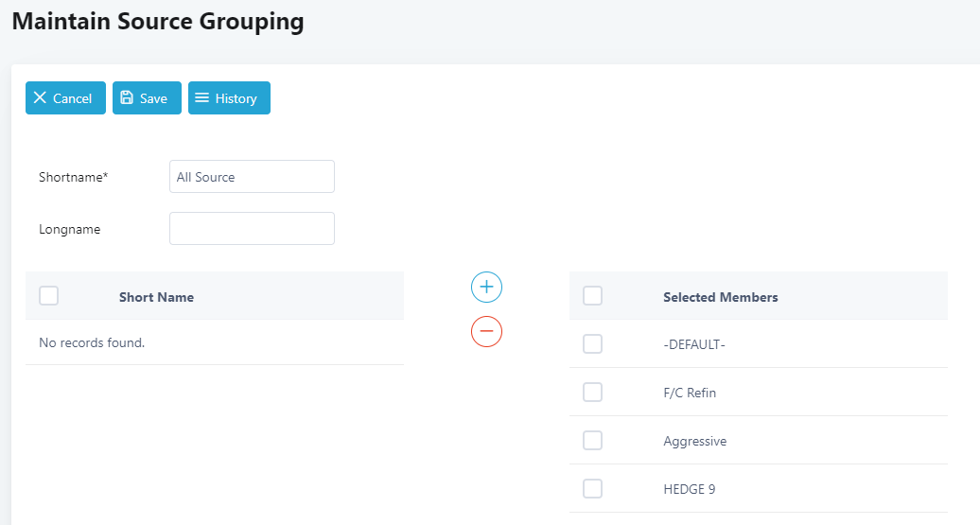Tick the select-all checkbox beside Selected Members
This screenshot has height=525, width=980.
(592, 296)
